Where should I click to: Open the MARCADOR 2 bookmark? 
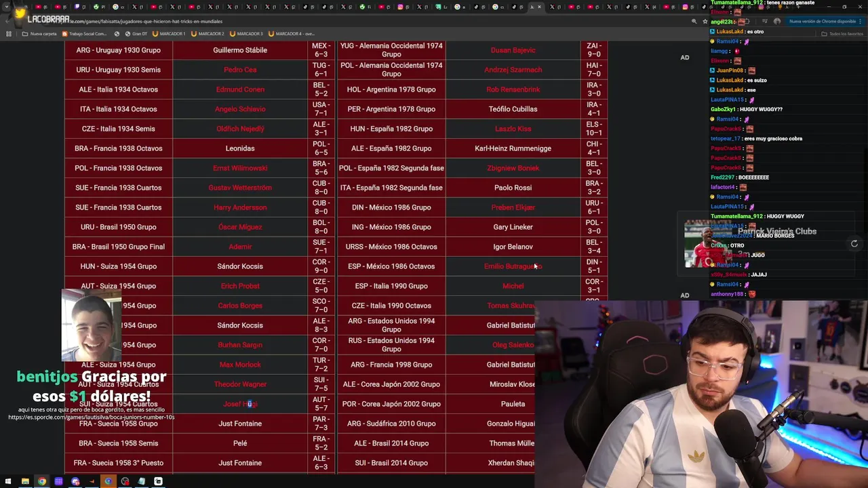[208, 34]
